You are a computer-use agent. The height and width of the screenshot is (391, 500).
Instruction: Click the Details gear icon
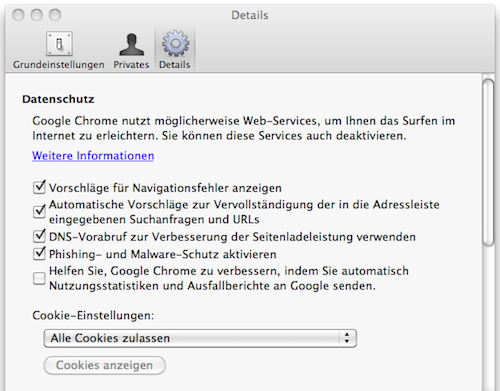[175, 43]
